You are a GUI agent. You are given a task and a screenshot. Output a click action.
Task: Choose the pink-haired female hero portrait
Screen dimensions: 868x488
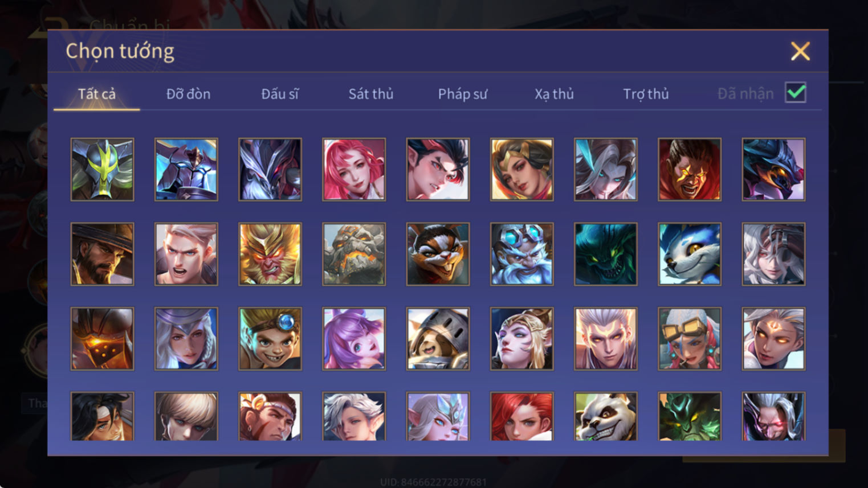[354, 169]
